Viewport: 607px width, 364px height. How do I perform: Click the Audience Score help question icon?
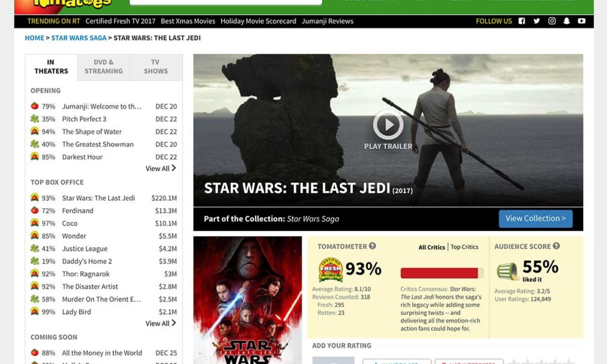556,246
